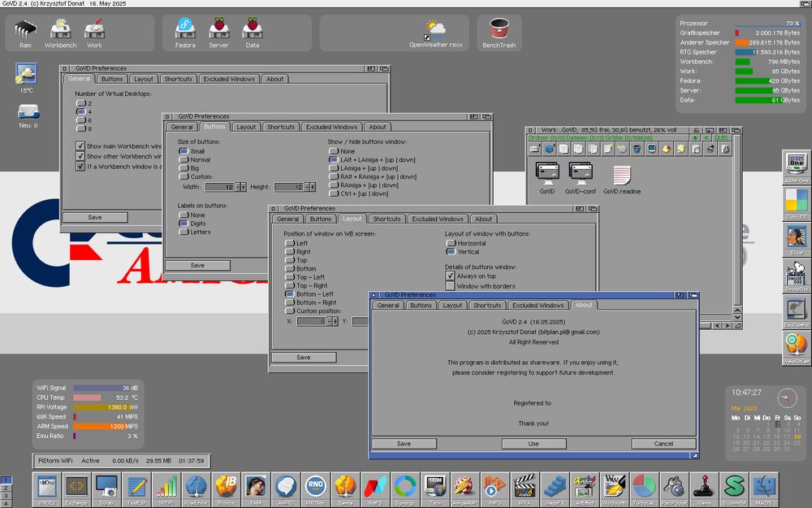Click the WakeOnLan dock icon
Viewport: 812px width, 508px height.
point(796,345)
